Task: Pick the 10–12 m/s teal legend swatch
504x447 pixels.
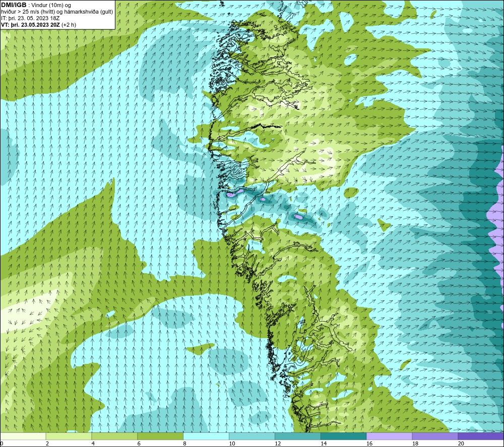Action: [252, 436]
